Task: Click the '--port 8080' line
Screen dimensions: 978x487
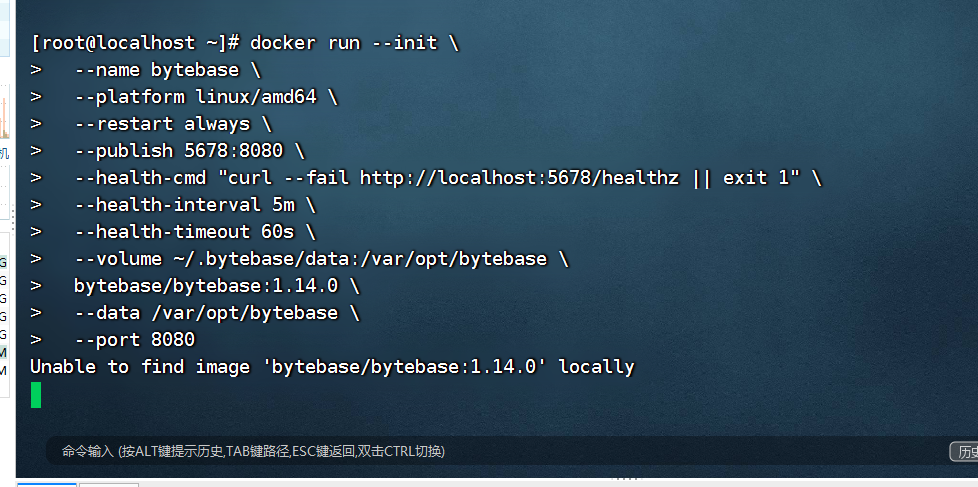Action: pos(112,339)
